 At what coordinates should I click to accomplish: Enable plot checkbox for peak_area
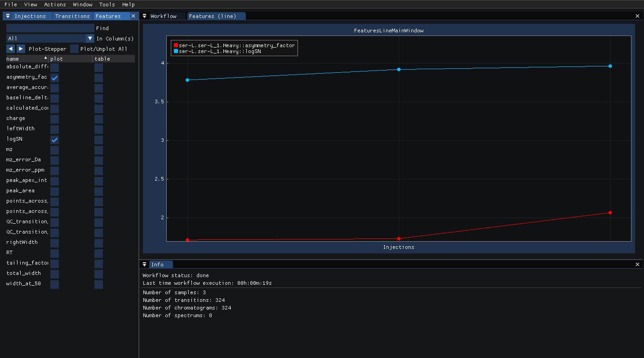(x=54, y=191)
